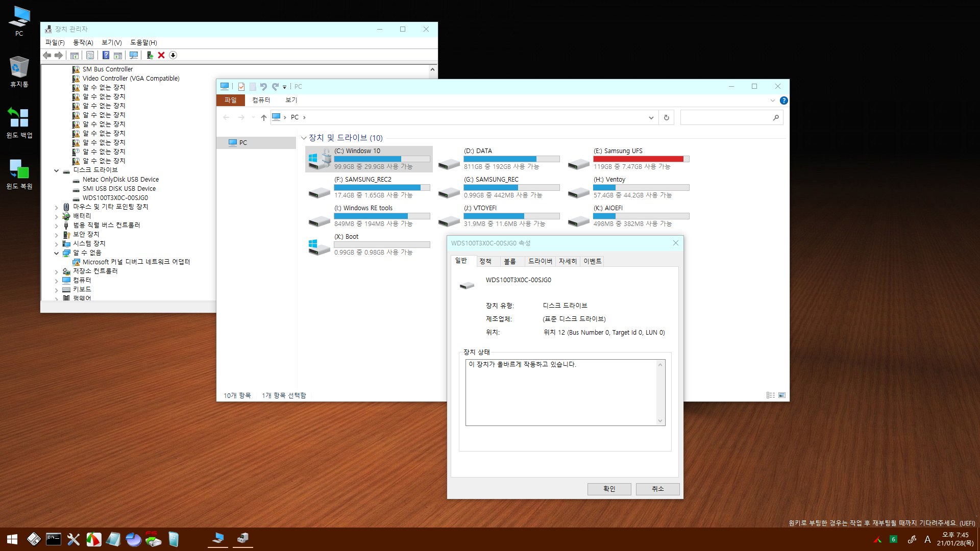Select SMI USB DISK USB Device
This screenshot has height=551, width=980.
click(119, 189)
